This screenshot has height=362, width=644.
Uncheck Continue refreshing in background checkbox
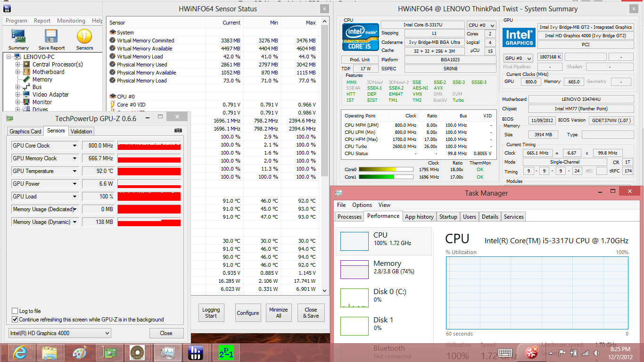(x=15, y=320)
